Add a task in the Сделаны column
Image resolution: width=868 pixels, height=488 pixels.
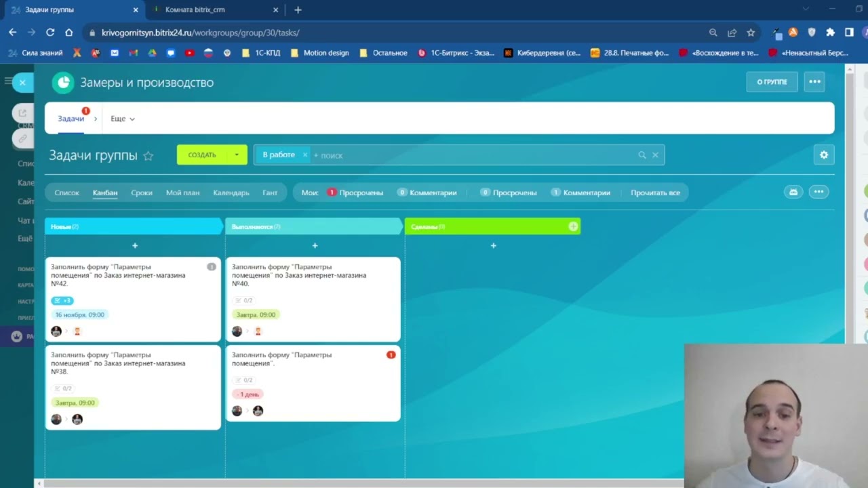tap(493, 245)
